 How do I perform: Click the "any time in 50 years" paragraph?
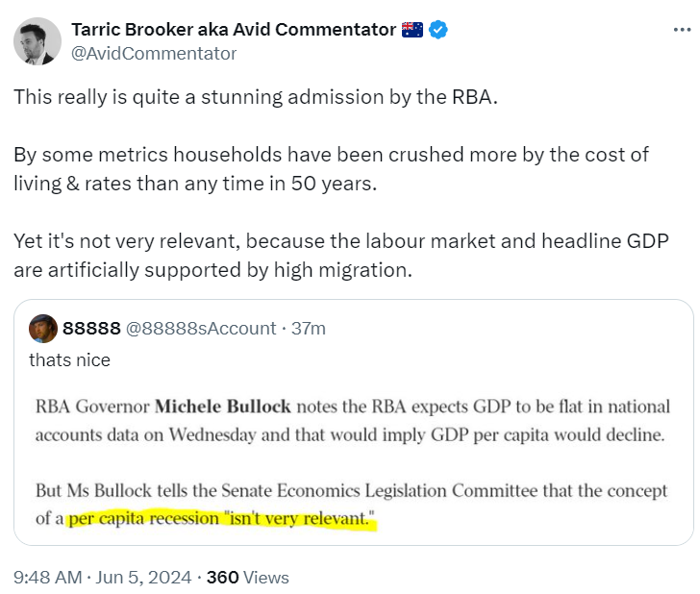(331, 168)
